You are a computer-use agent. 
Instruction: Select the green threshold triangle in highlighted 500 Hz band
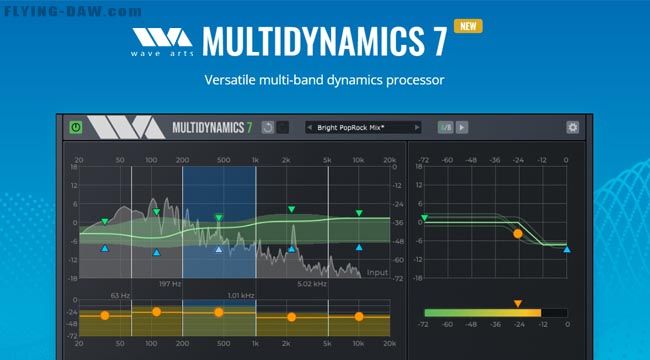coord(219,218)
